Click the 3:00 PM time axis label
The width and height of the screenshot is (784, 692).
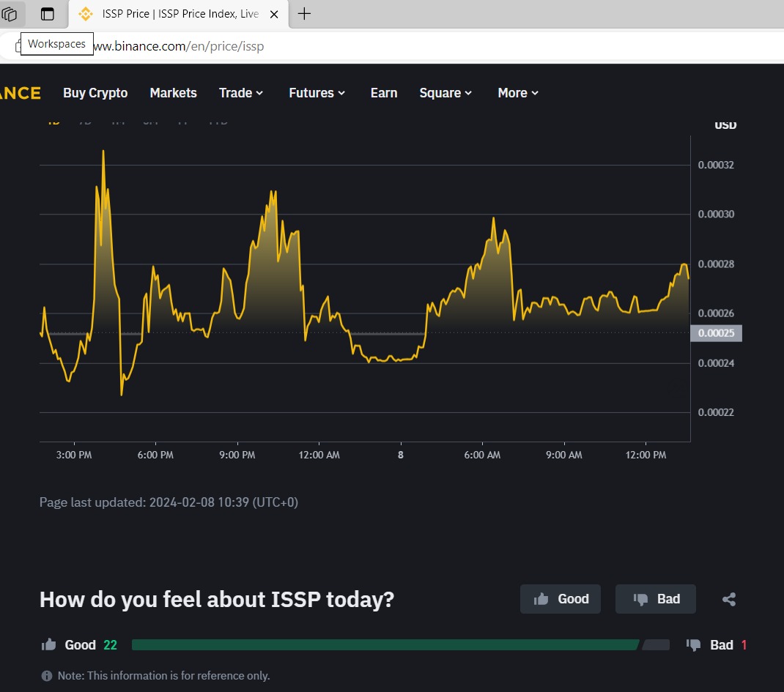click(x=74, y=455)
